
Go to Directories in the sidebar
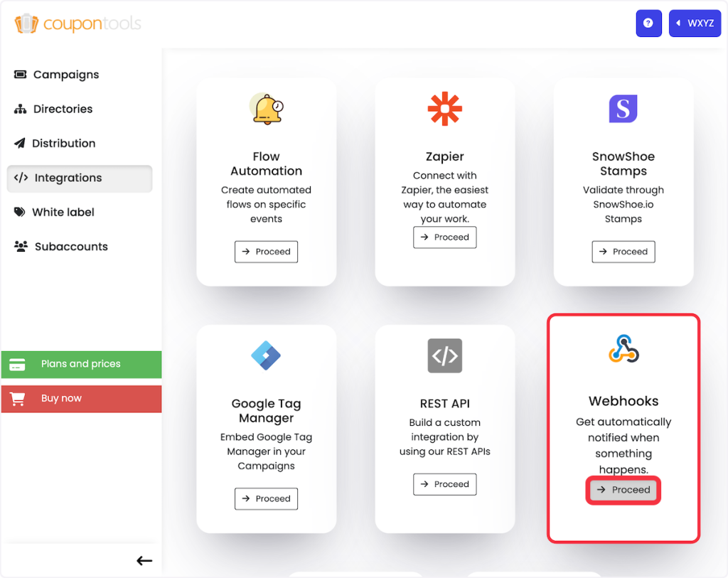pyautogui.click(x=63, y=109)
